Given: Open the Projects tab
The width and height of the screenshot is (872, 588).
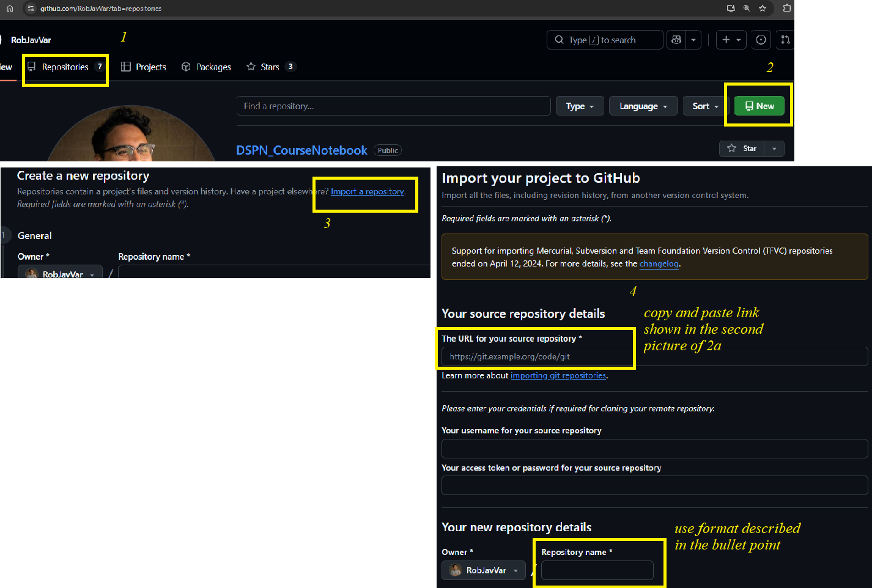Looking at the screenshot, I should tap(144, 67).
